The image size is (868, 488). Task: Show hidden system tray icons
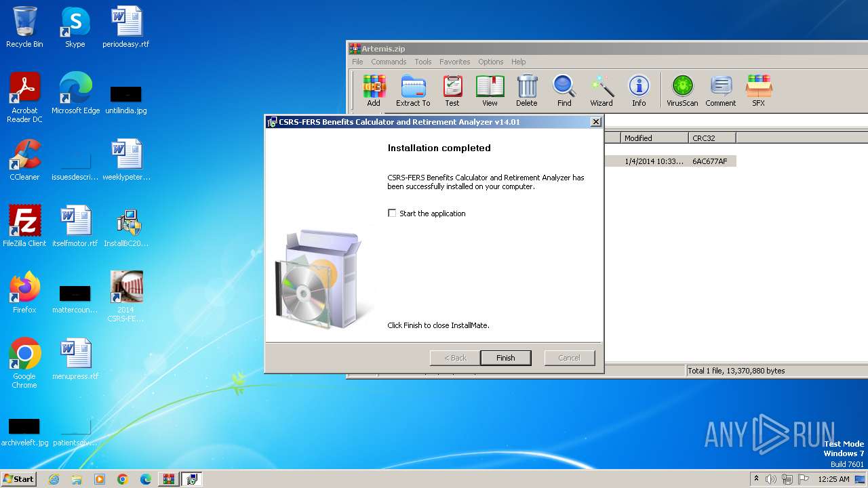(x=757, y=479)
